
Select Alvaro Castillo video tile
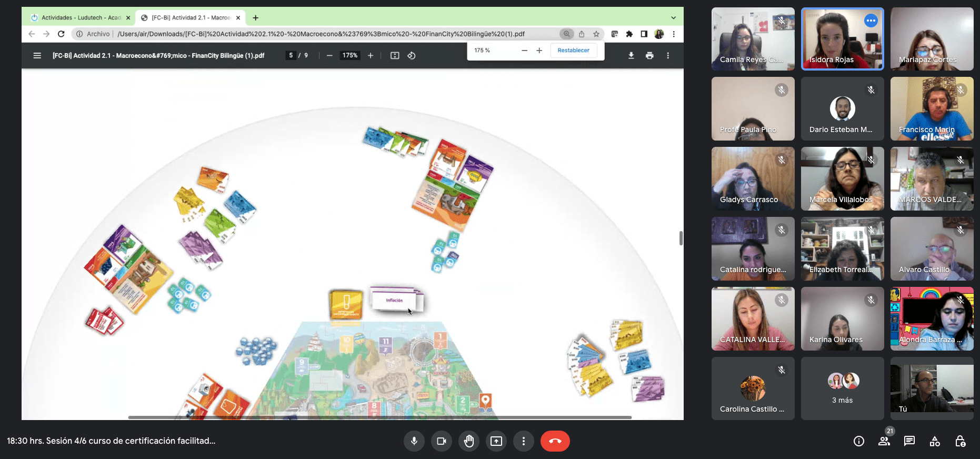click(x=932, y=248)
